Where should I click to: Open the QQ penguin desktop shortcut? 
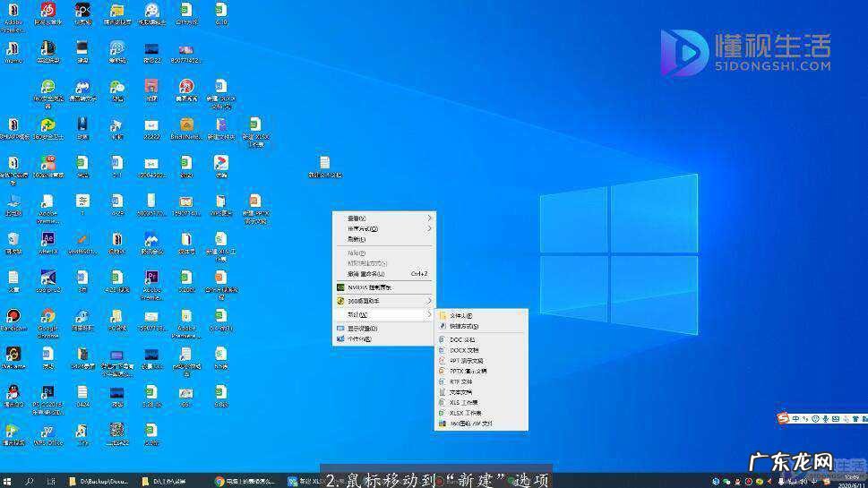(13, 393)
